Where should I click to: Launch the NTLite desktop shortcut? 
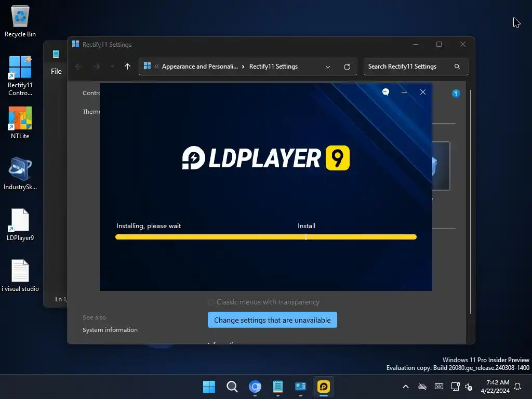click(20, 123)
